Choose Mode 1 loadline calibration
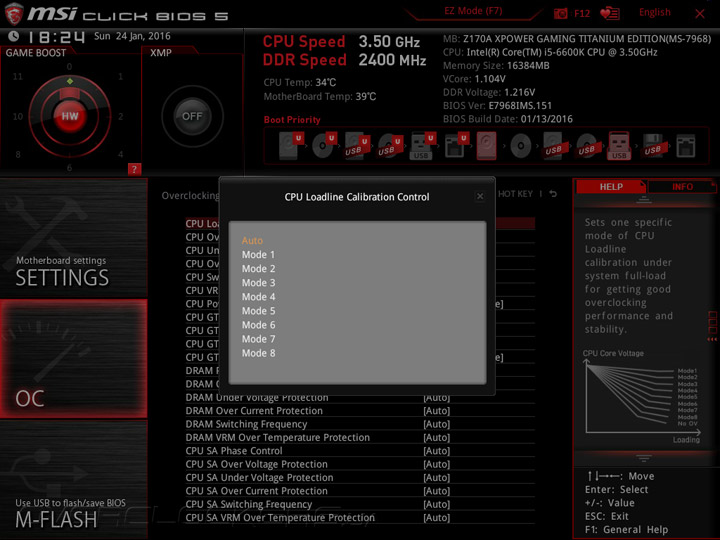Screen dimensions: 720x540 click(258, 254)
